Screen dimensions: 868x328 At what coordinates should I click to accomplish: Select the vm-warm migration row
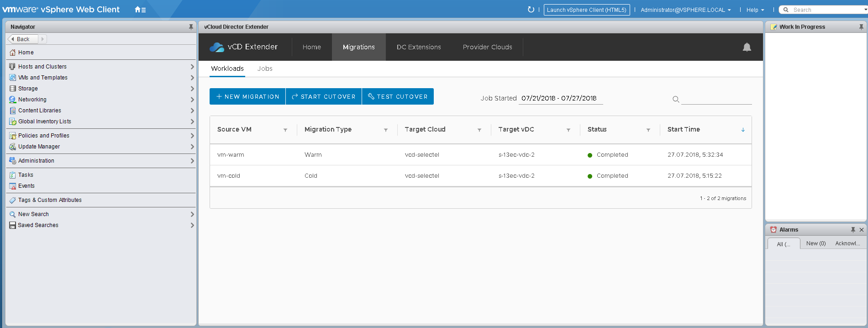coord(481,155)
